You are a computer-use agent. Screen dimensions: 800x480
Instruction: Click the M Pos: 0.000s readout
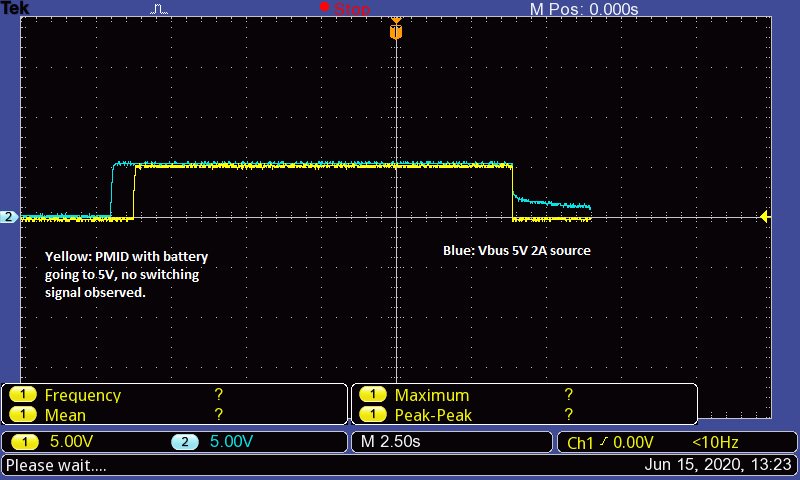click(x=584, y=9)
